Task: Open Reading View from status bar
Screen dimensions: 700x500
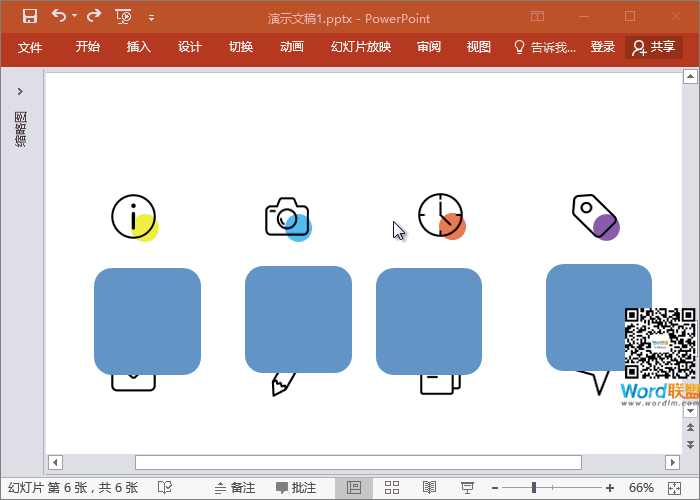Action: 429,488
